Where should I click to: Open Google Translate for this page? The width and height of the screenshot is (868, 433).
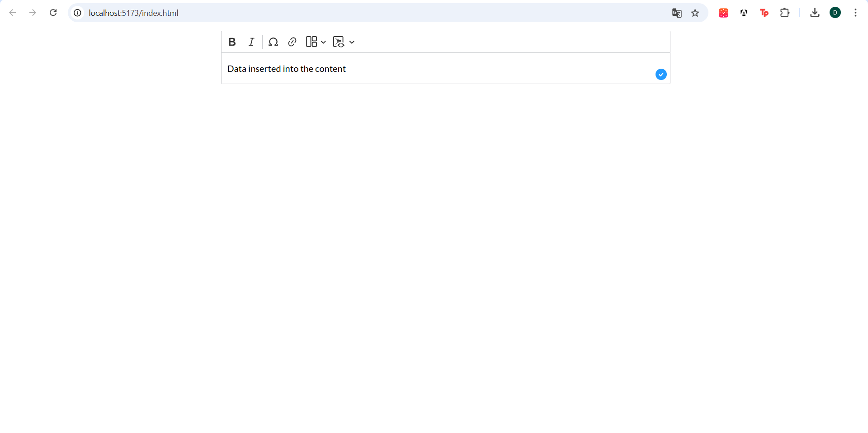[x=677, y=13]
